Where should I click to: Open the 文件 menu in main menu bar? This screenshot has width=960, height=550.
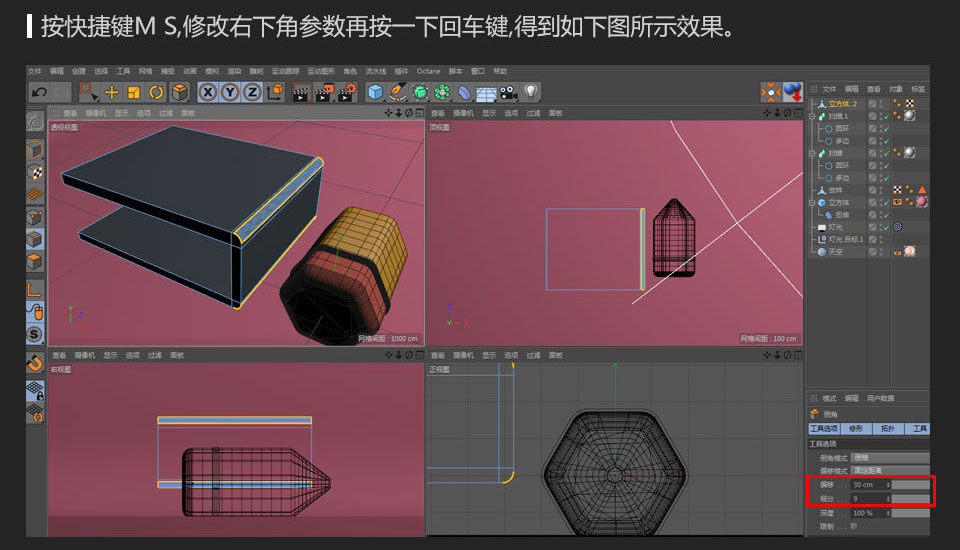34,71
